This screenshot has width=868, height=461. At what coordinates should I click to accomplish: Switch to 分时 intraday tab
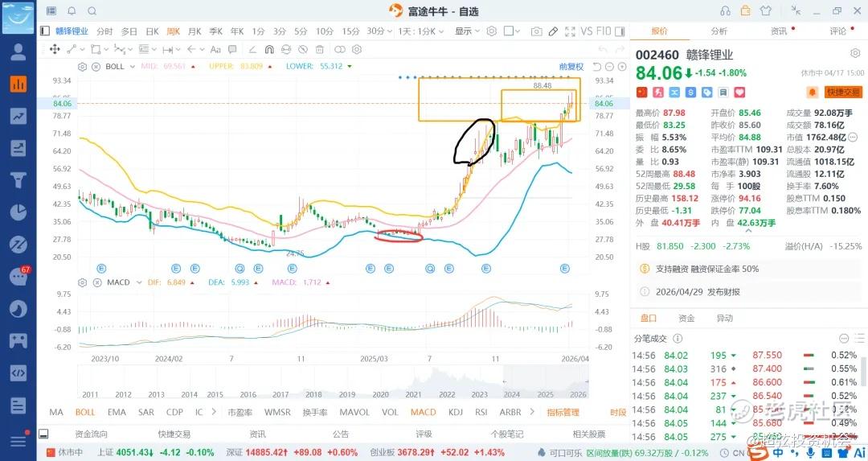[104, 31]
